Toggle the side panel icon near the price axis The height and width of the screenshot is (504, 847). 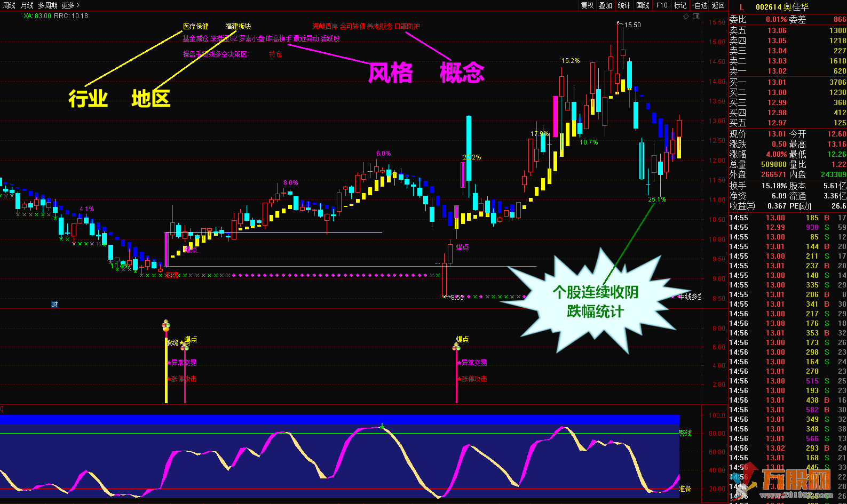[x=696, y=17]
